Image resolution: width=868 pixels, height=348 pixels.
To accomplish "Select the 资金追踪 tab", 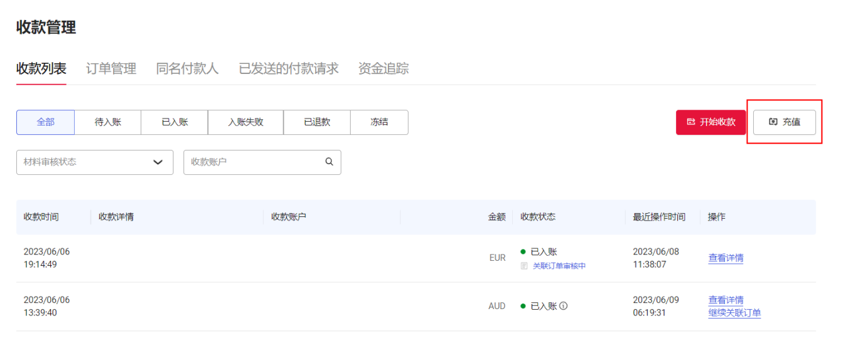I will 383,69.
